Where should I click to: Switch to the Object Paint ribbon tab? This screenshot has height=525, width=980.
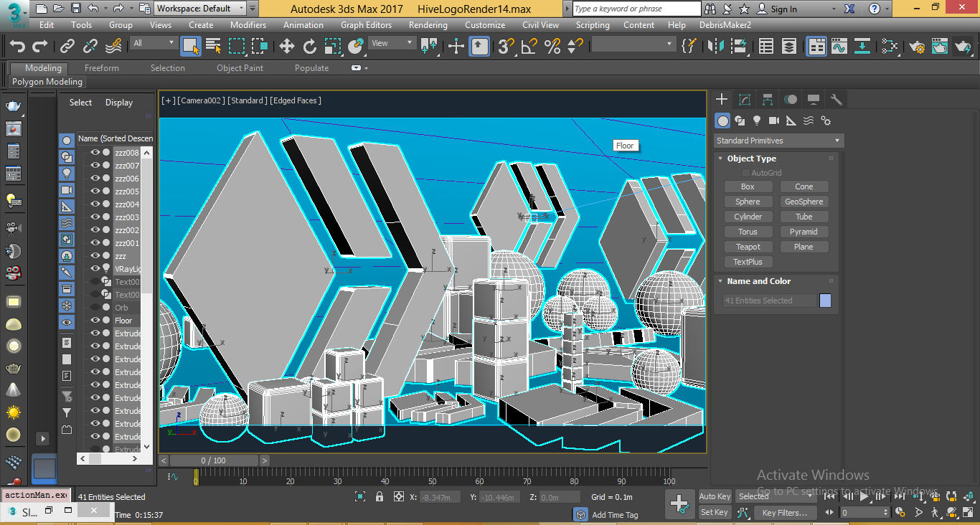pyautogui.click(x=240, y=68)
